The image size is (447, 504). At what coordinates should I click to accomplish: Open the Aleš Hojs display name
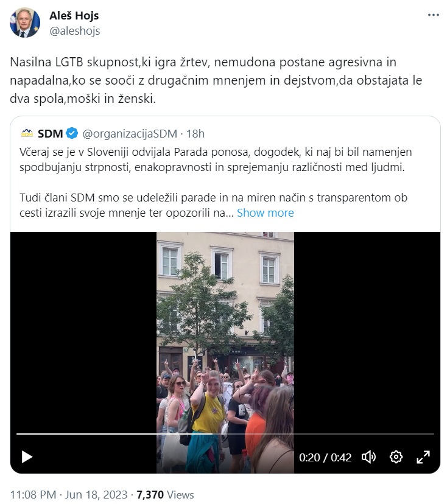pyautogui.click(x=74, y=15)
